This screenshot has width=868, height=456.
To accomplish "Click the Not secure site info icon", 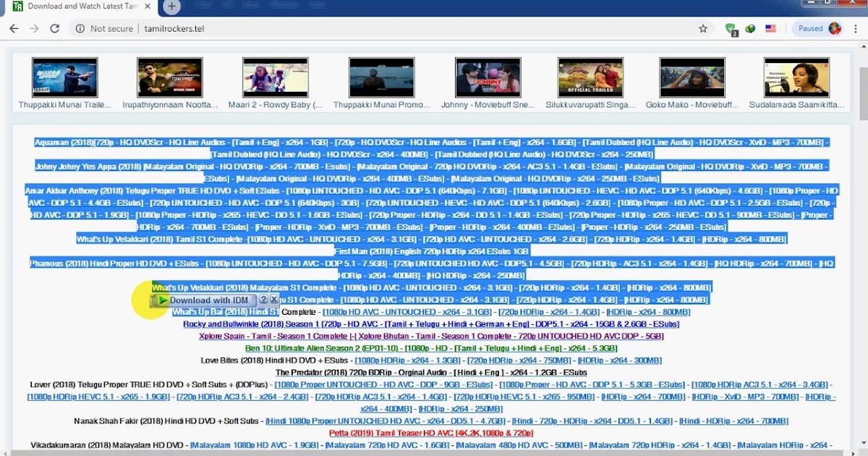I will tap(80, 28).
